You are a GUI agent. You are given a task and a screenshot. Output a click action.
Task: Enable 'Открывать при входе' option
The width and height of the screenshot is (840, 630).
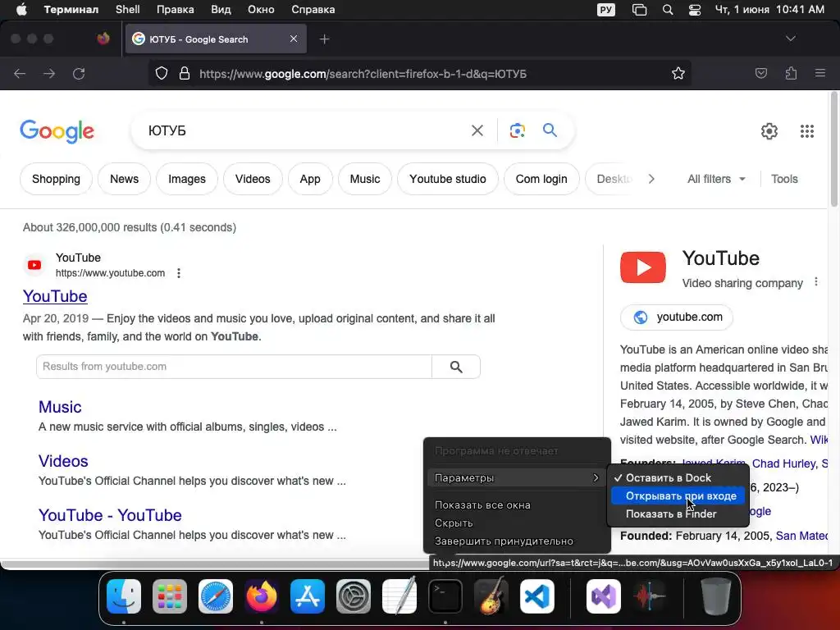click(678, 496)
